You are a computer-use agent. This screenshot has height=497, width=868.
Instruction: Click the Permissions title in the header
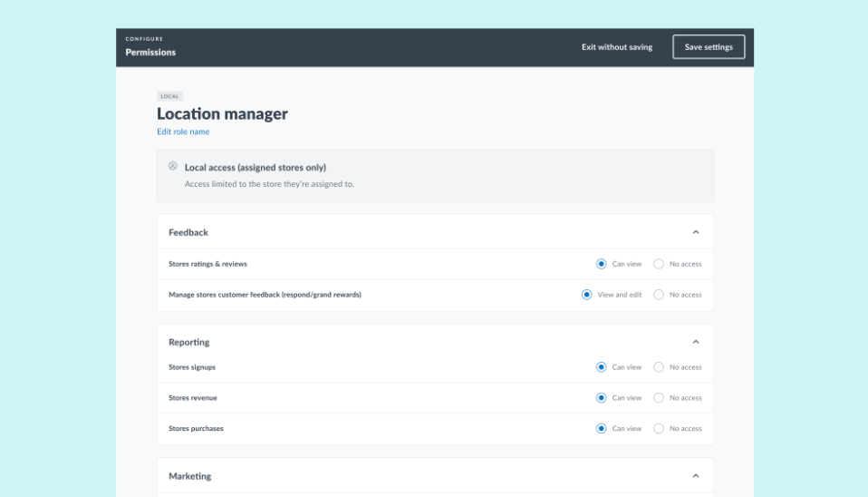point(150,52)
